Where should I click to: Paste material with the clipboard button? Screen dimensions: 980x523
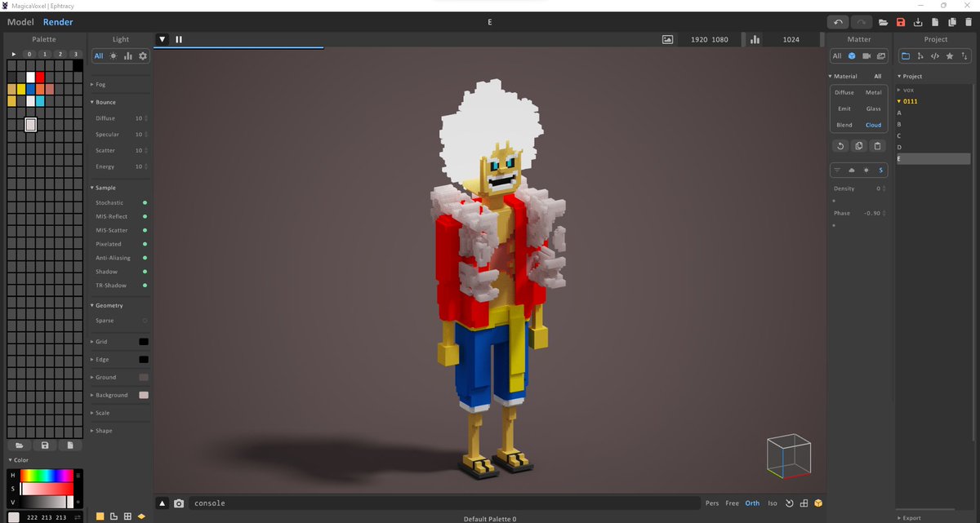pos(878,146)
